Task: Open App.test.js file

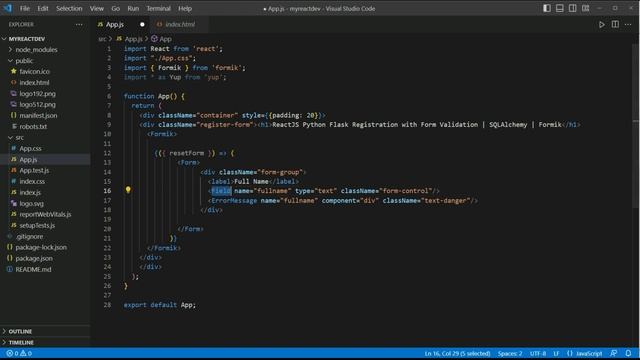Action: (x=34, y=171)
